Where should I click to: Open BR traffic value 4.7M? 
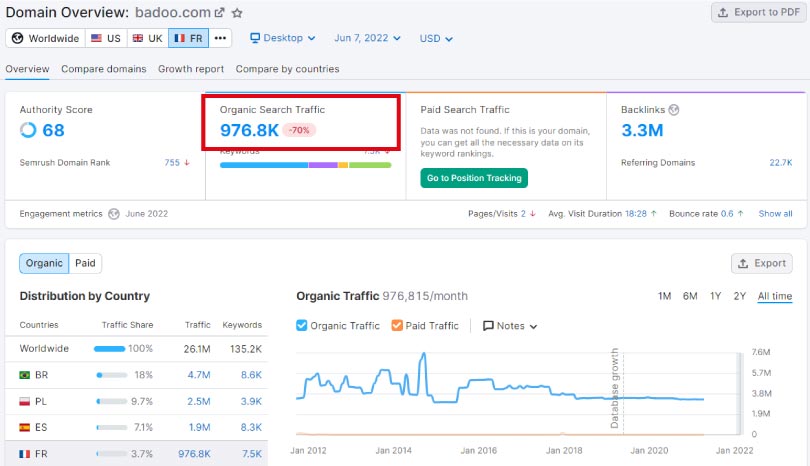click(x=199, y=375)
